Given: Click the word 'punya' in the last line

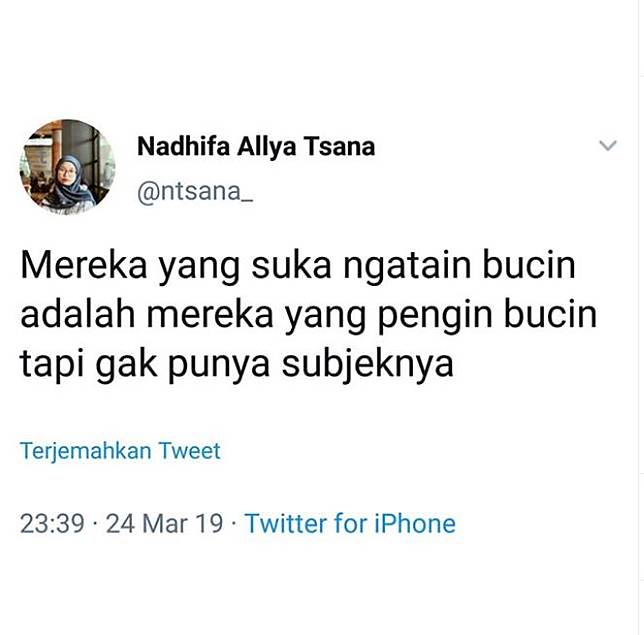Looking at the screenshot, I should [x=219, y=365].
